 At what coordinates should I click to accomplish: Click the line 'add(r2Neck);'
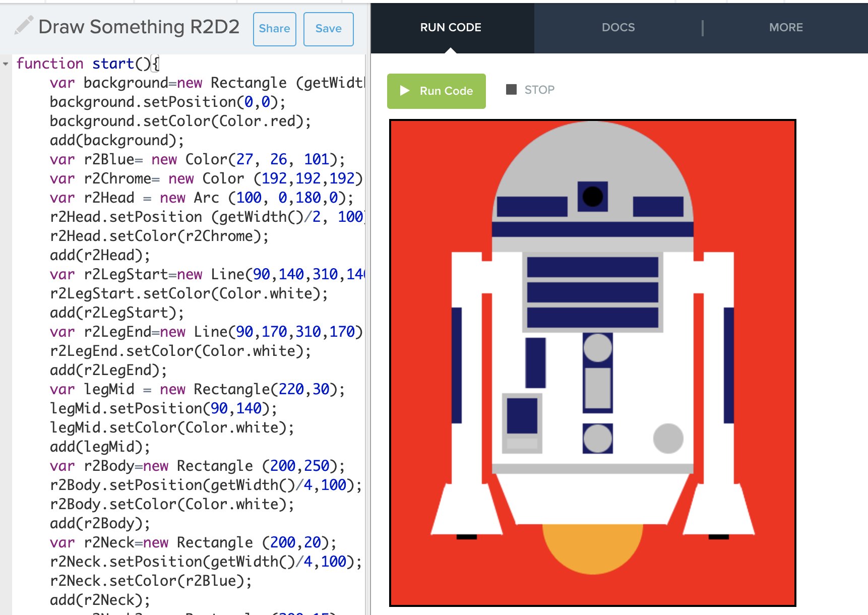point(100,600)
